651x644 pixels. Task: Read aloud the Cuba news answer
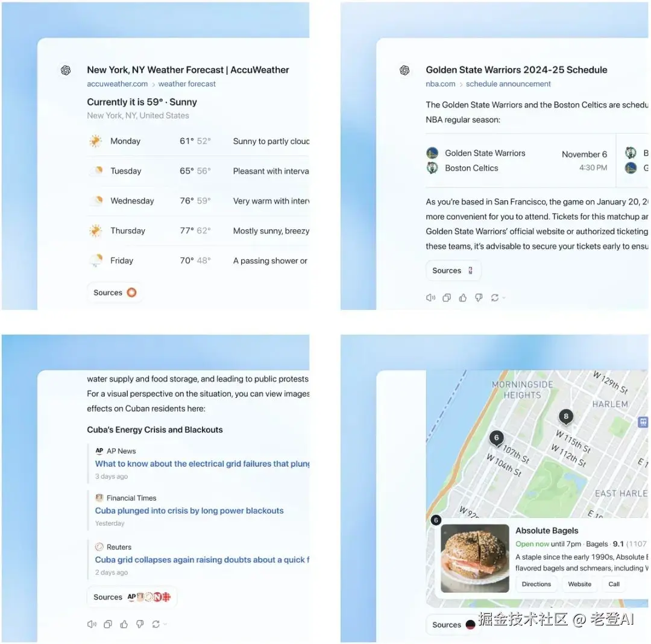pos(92,624)
